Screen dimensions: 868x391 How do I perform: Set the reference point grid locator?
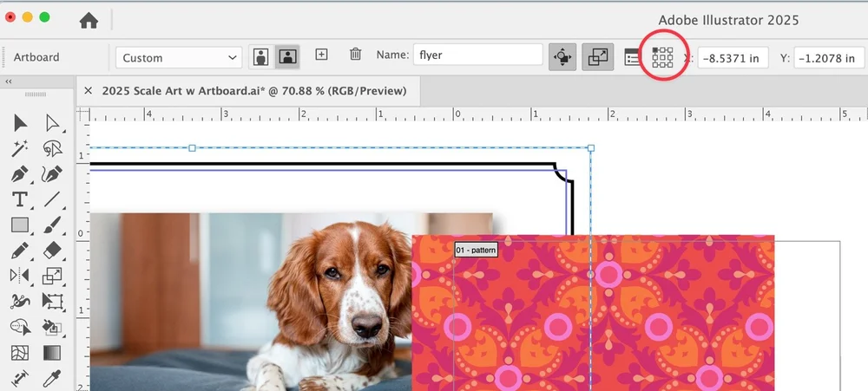(x=662, y=57)
